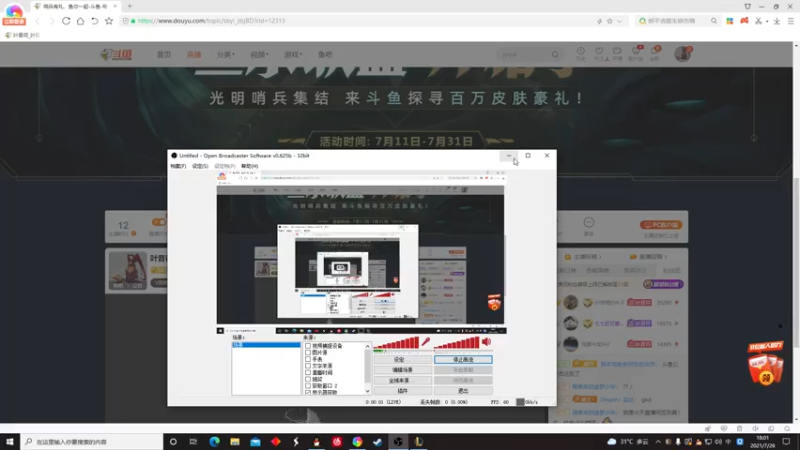Toggle the 获取窗口 2 source checkbox
The width and height of the screenshot is (800, 450).
[308, 386]
